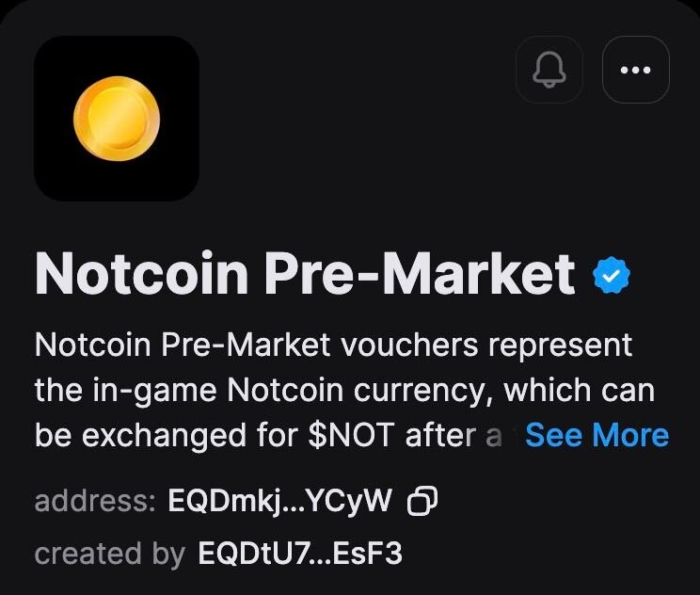Click the word "Notcoin" in the heading
This screenshot has height=595, width=700.
[141, 273]
